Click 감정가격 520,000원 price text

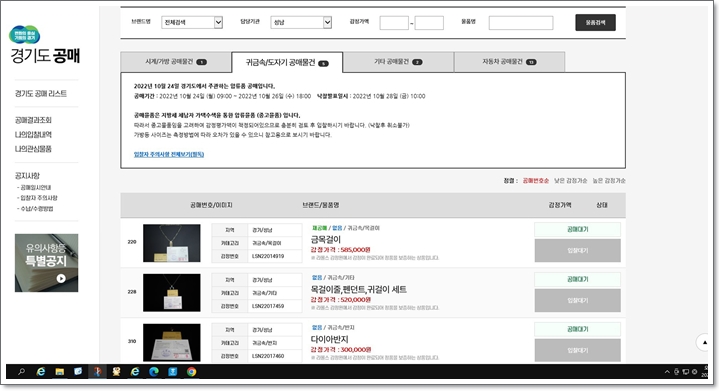341,300
